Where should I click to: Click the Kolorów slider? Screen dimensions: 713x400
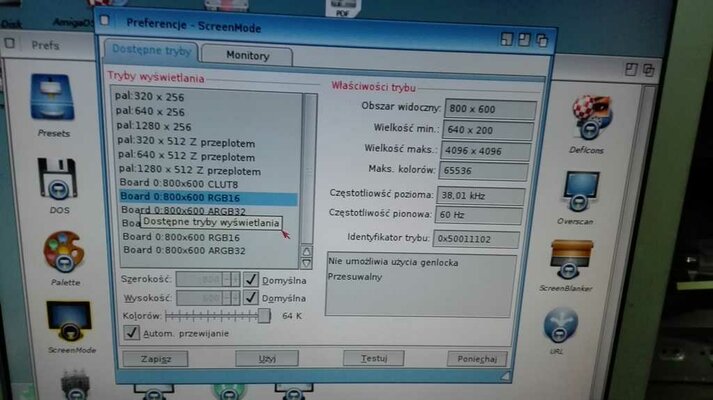[224, 315]
